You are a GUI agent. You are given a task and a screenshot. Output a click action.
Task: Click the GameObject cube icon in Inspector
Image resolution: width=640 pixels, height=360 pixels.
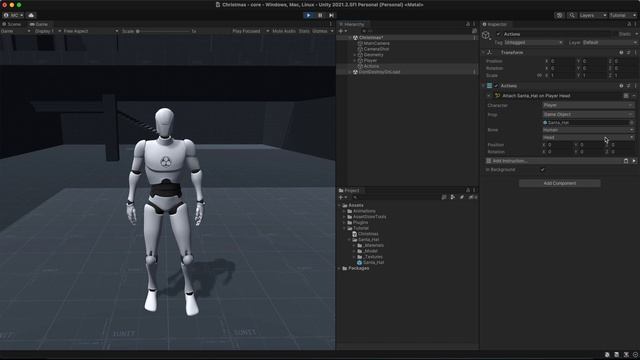486,36
